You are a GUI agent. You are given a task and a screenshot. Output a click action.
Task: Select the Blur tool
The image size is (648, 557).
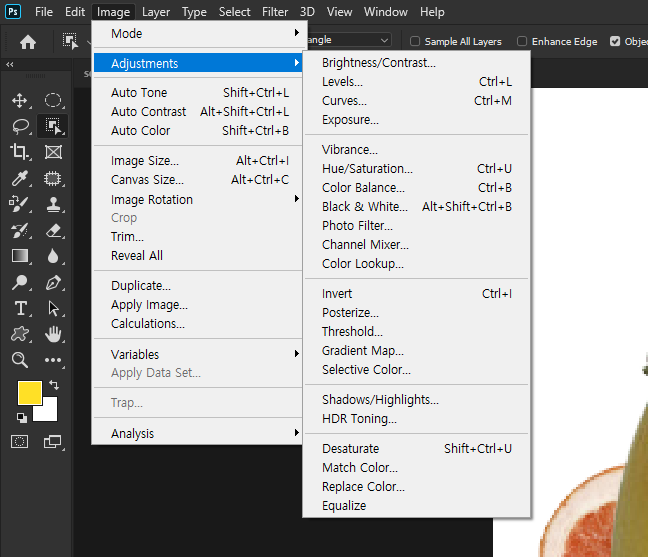tap(53, 256)
